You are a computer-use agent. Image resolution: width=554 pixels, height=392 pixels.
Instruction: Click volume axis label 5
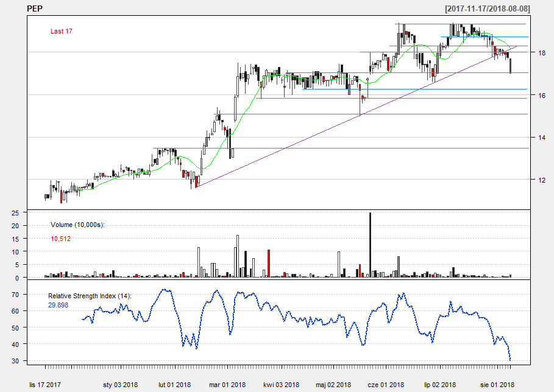pyautogui.click(x=17, y=265)
